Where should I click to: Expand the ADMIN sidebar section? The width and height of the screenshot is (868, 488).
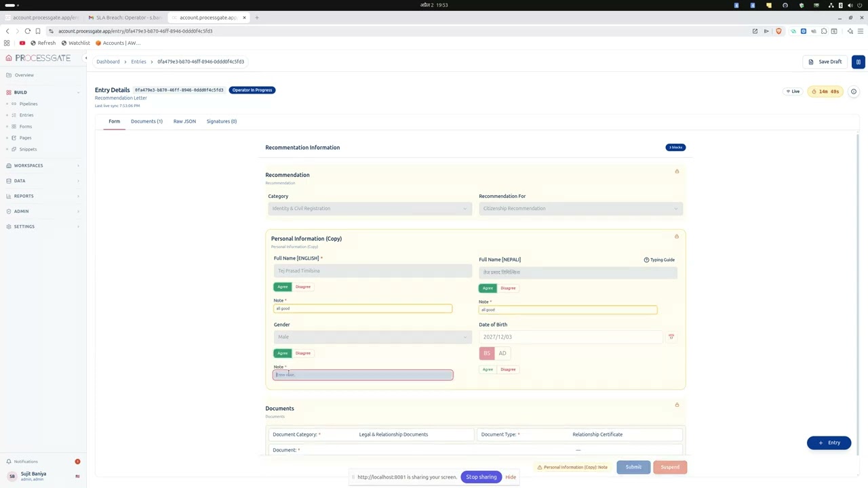[x=42, y=211]
